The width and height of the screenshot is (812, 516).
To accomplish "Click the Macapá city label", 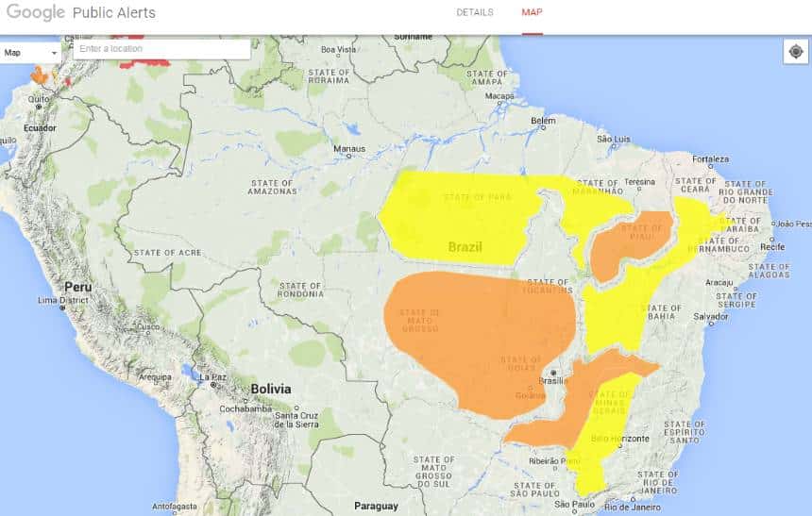I will 499,96.
